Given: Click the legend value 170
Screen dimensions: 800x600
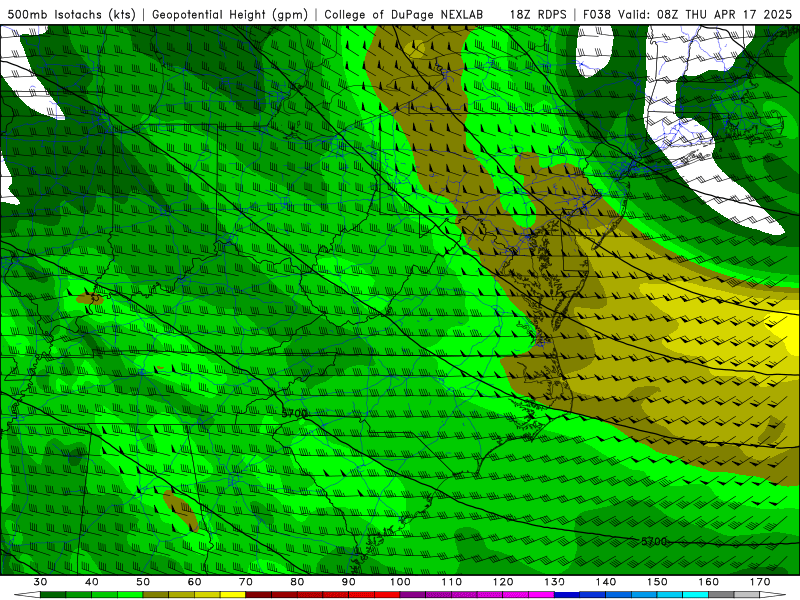Looking at the screenshot, I should [x=760, y=582].
